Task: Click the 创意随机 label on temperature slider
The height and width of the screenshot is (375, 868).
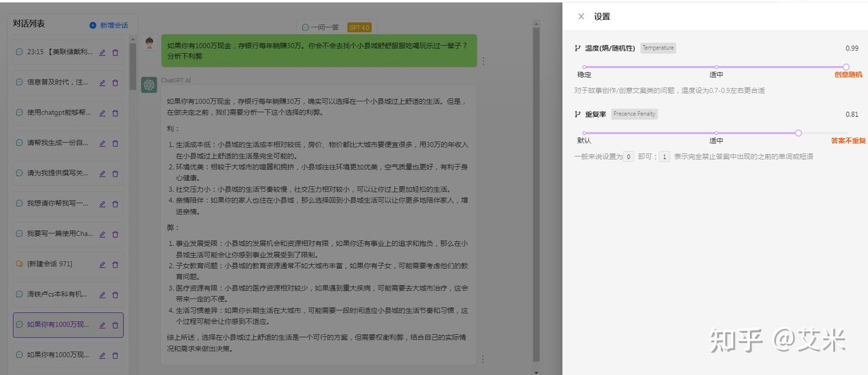Action: pyautogui.click(x=848, y=75)
